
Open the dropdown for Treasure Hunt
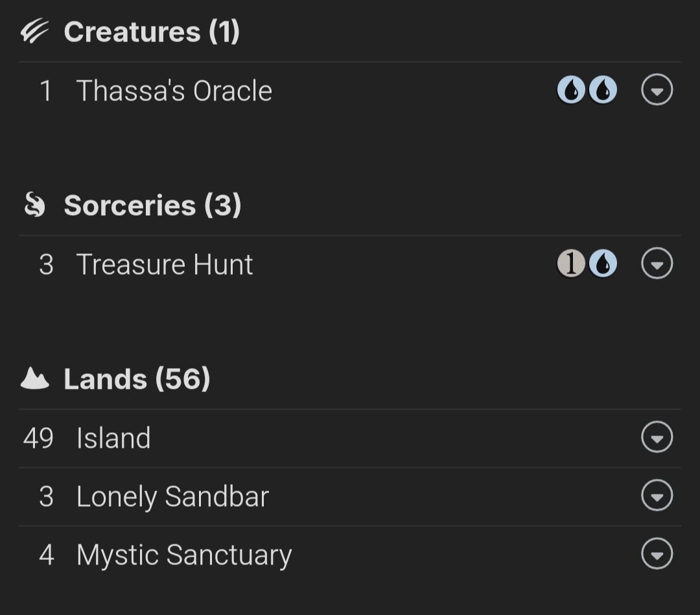(657, 264)
